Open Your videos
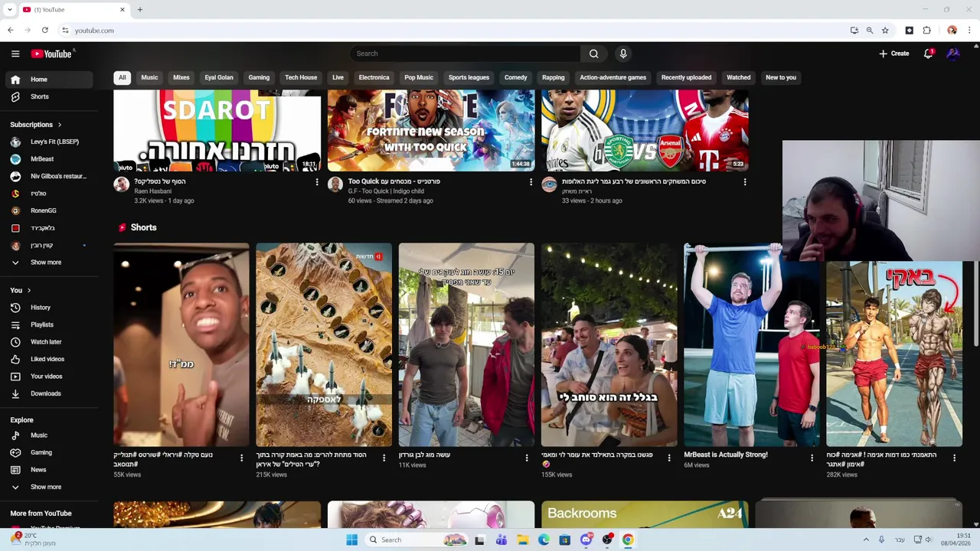The height and width of the screenshot is (551, 980). point(49,377)
